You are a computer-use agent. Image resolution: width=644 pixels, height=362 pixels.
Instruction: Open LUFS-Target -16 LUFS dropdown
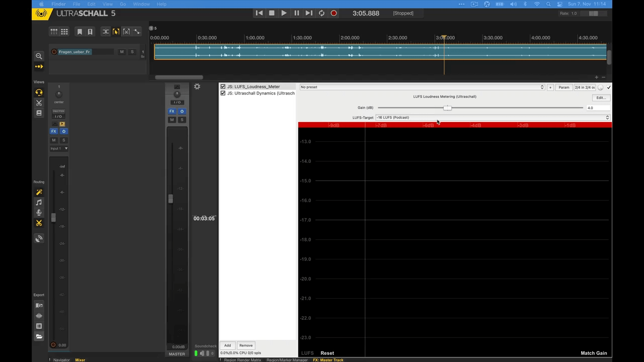[493, 118]
